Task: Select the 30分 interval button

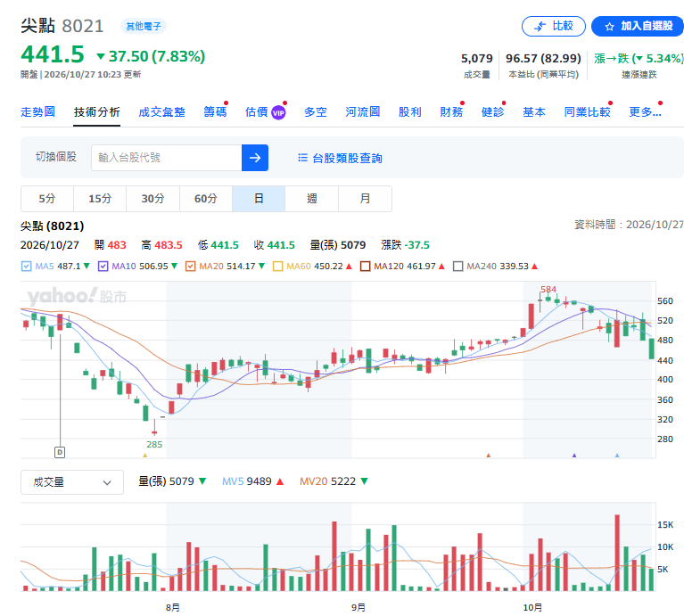Action: coord(152,199)
